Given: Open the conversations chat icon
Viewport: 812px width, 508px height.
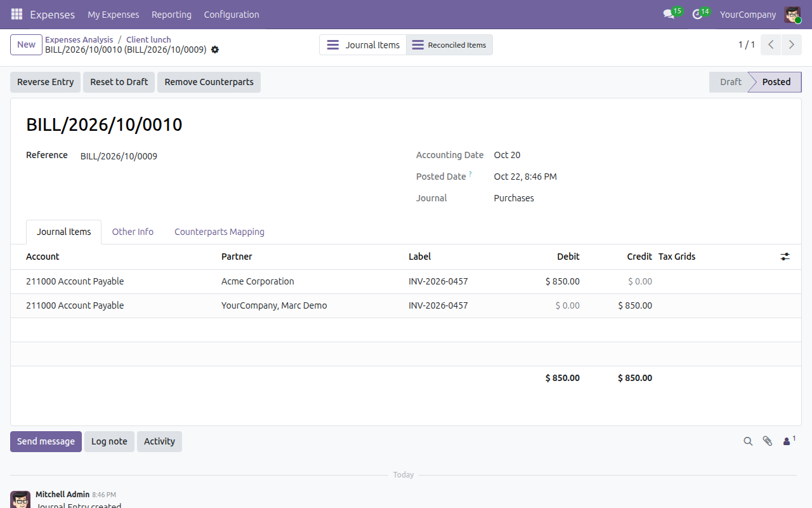Looking at the screenshot, I should [x=669, y=14].
